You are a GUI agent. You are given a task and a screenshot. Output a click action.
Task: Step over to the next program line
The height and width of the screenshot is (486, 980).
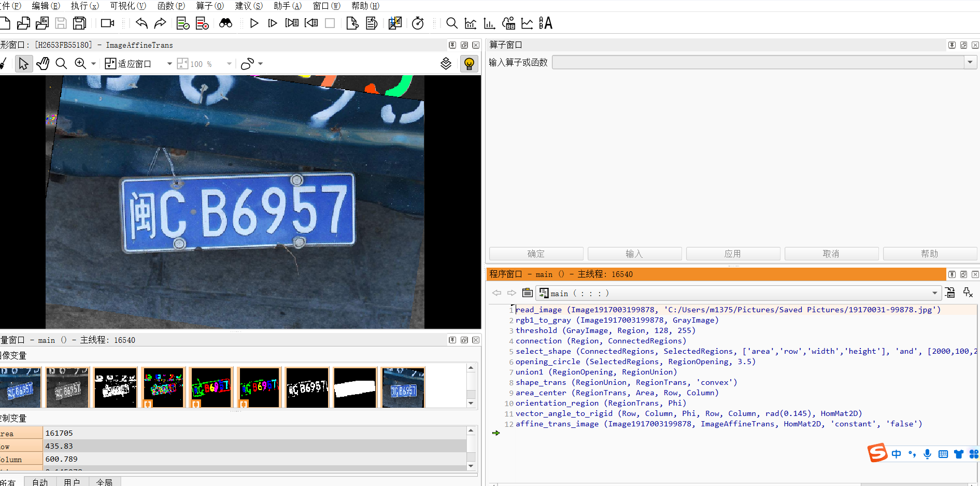[x=273, y=23]
